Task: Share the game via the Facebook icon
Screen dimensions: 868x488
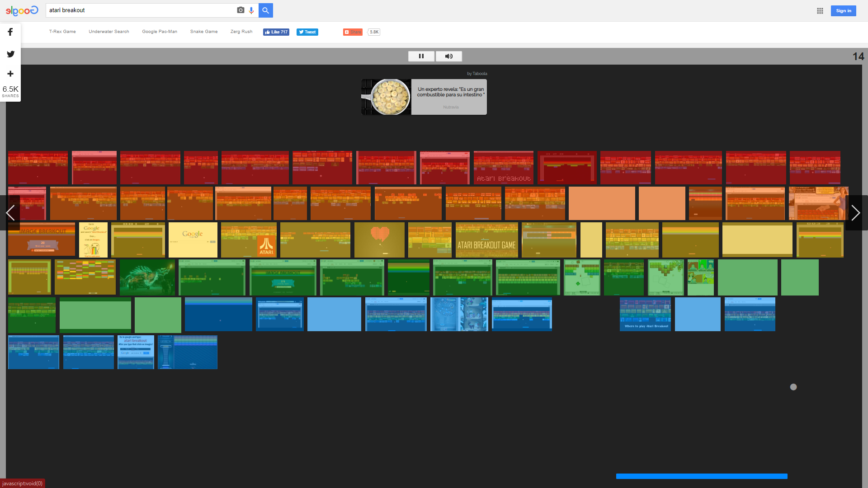Action: coord(10,32)
